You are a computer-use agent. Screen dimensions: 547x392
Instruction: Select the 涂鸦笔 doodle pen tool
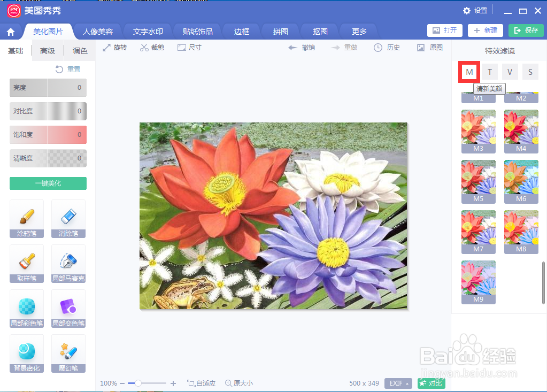click(x=26, y=219)
